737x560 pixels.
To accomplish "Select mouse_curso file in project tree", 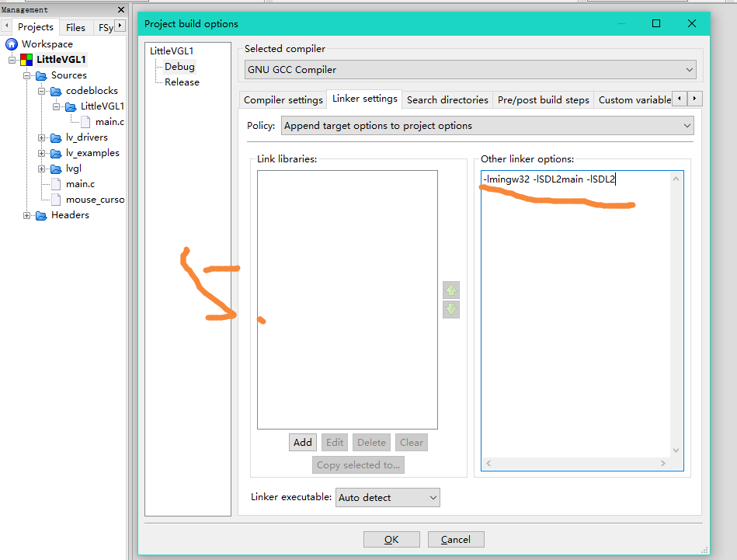I will pyautogui.click(x=95, y=200).
